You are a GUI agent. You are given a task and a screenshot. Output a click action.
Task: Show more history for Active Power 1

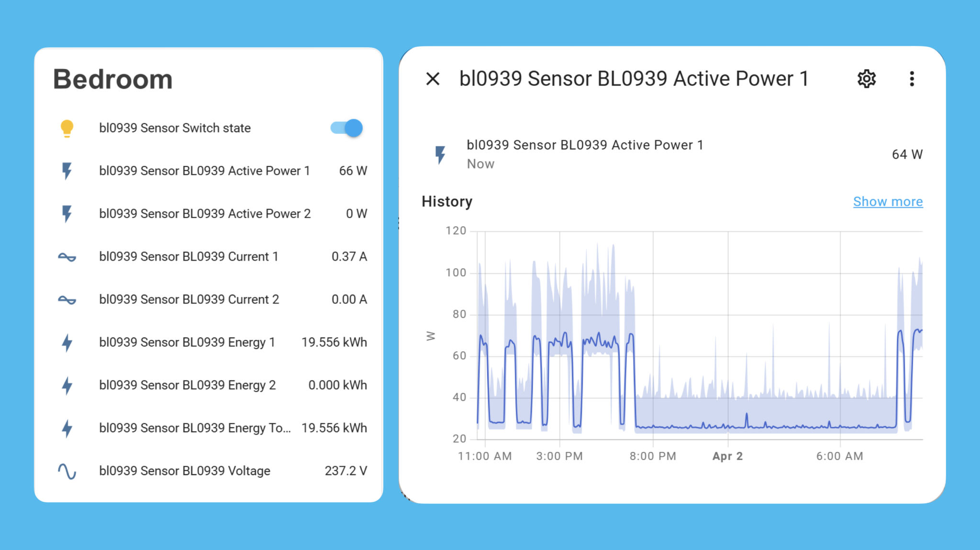point(888,202)
